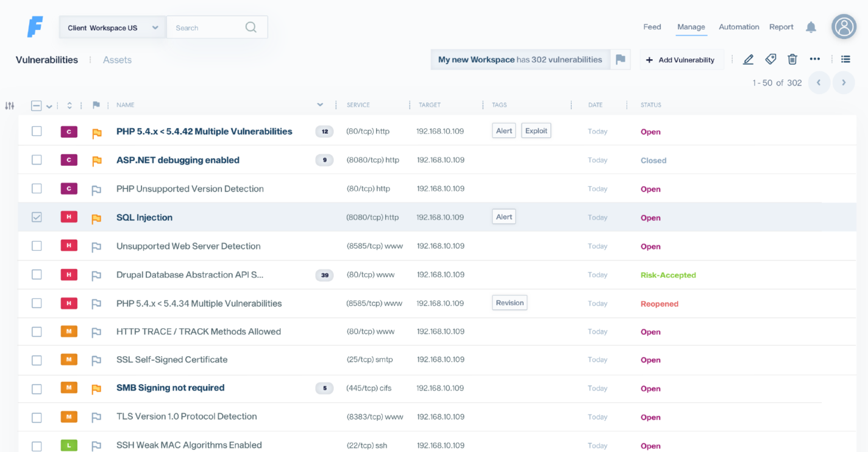Open the filter sliders icon
868x452 pixels.
click(x=10, y=106)
